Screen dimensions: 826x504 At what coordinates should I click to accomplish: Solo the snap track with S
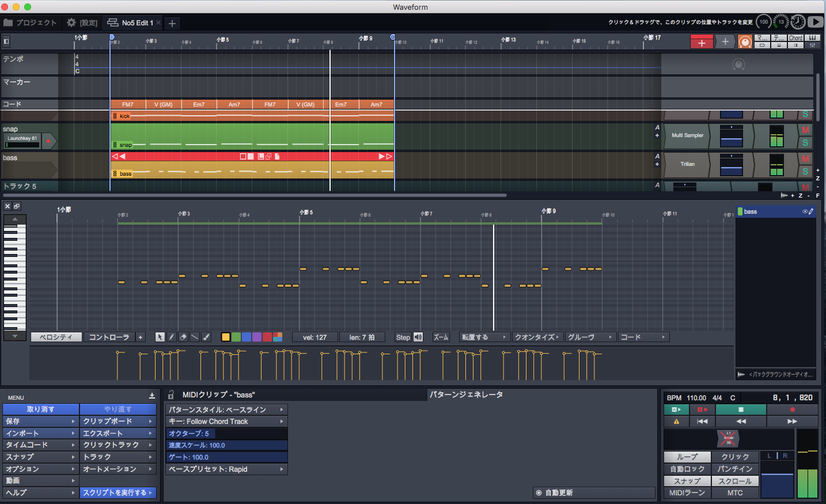(805, 142)
